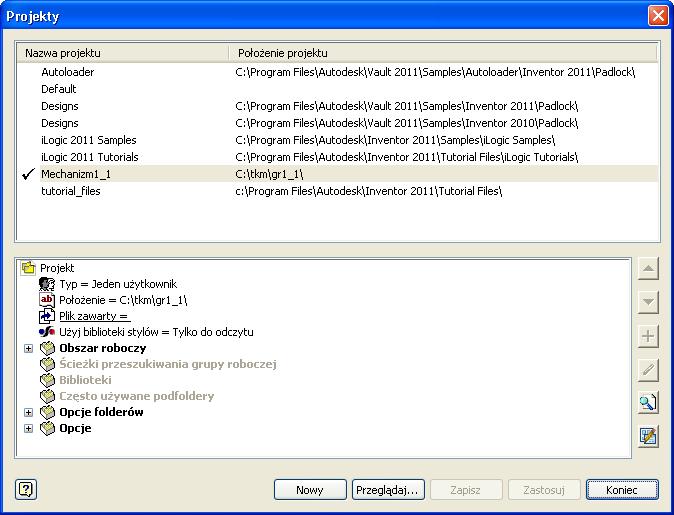Select the iLogic 2011 Samples project
The height and width of the screenshot is (515, 674).
(x=89, y=140)
